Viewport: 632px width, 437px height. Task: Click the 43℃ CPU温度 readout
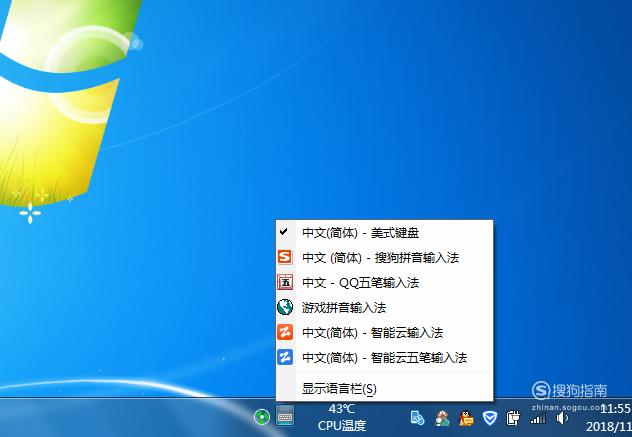pos(342,417)
